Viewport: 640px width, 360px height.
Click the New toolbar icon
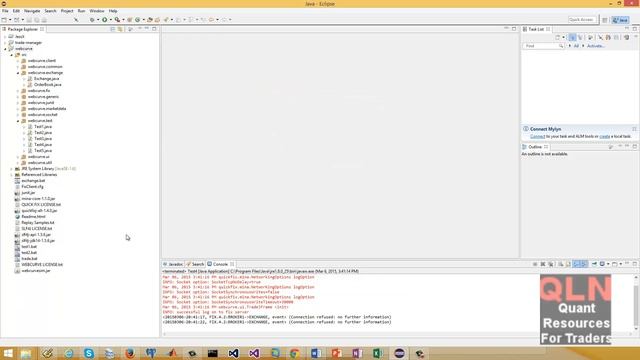point(4,20)
